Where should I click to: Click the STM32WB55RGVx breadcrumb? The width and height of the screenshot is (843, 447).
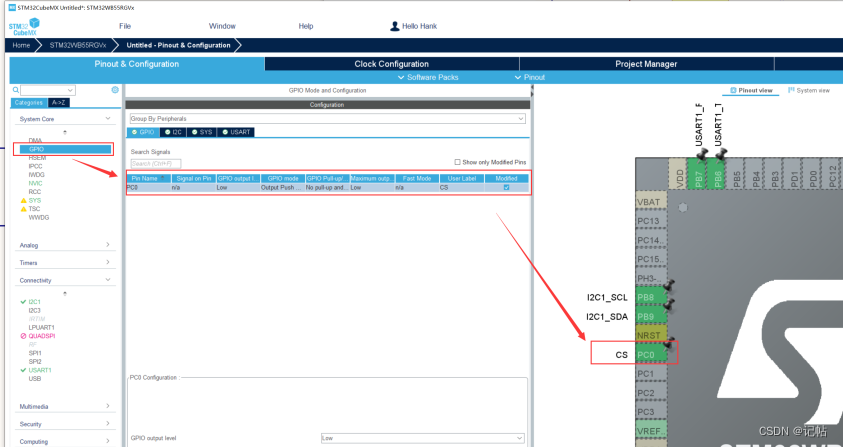point(78,45)
